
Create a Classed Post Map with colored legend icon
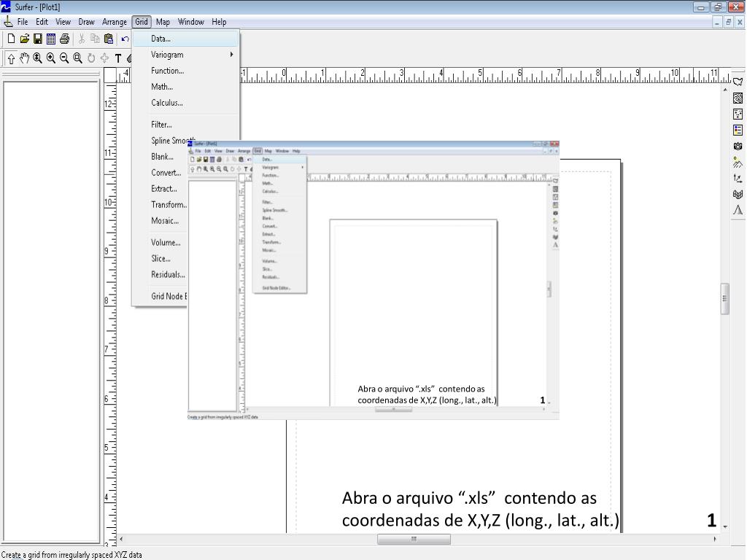(738, 130)
